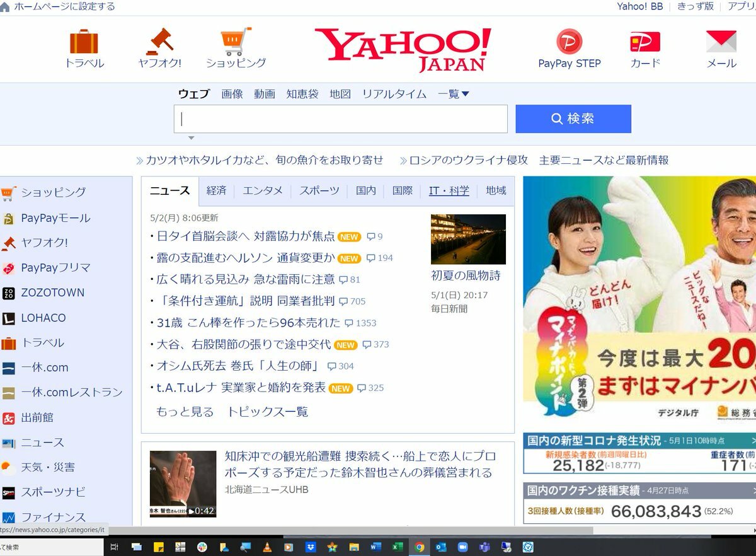Image resolution: width=756 pixels, height=556 pixels.
Task: Open the Yahoo! BB link
Action: tap(640, 6)
